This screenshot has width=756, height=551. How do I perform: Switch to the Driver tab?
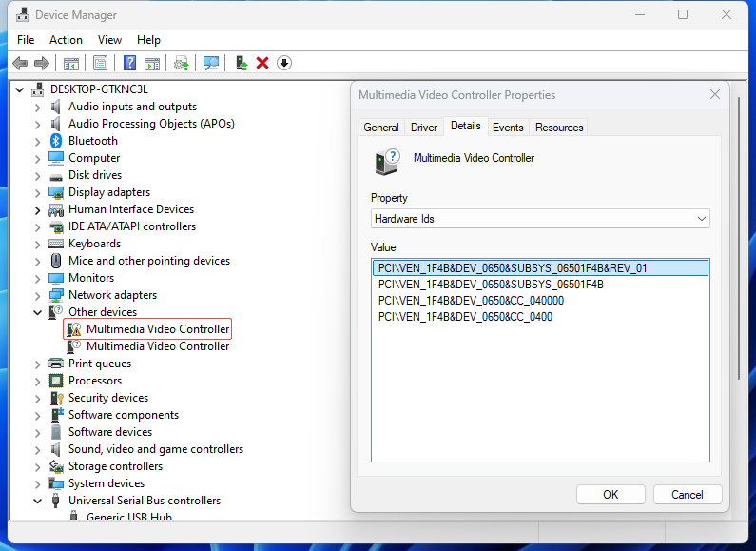pyautogui.click(x=424, y=128)
